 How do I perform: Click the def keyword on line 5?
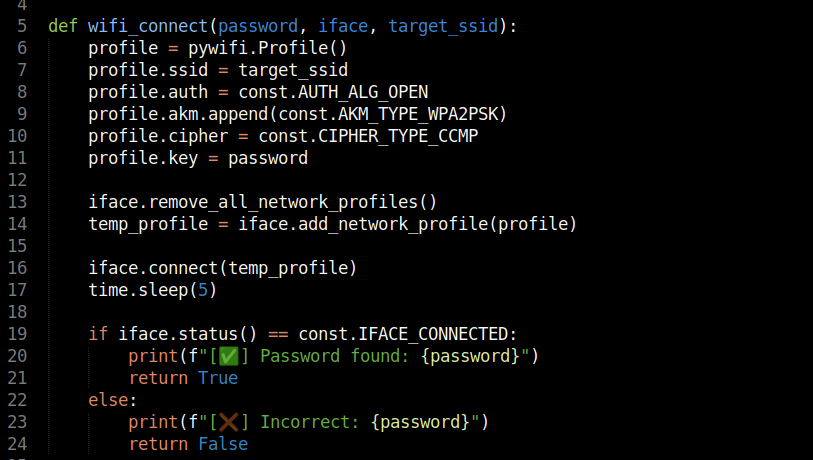[63, 26]
